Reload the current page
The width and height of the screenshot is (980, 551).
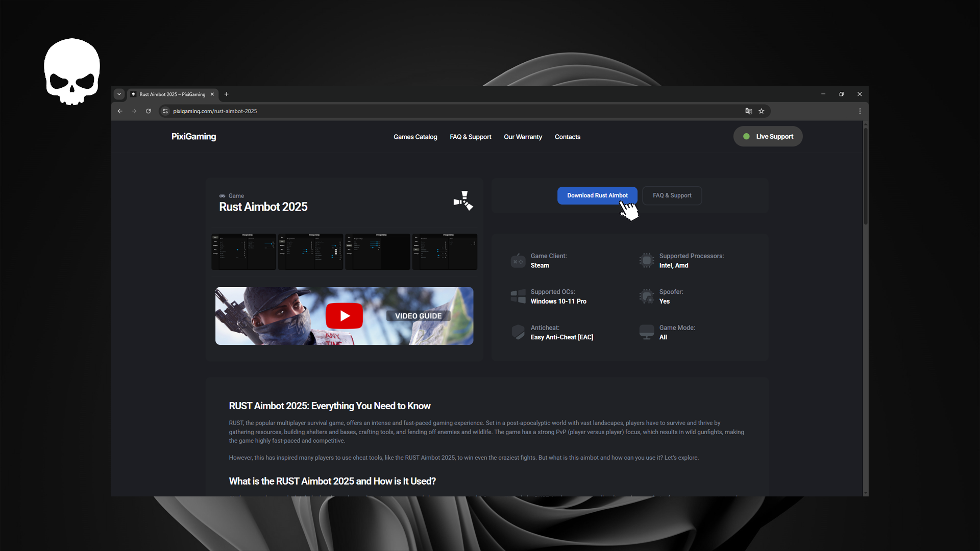click(149, 111)
